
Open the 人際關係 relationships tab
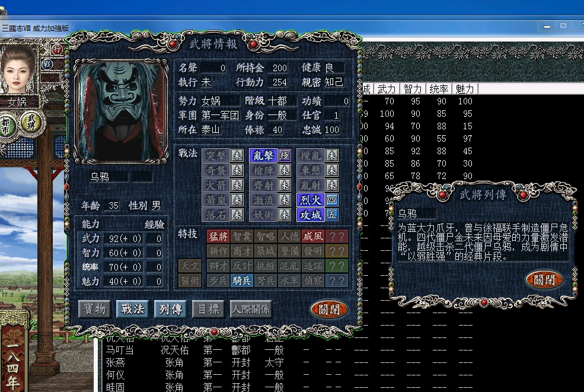(x=251, y=309)
